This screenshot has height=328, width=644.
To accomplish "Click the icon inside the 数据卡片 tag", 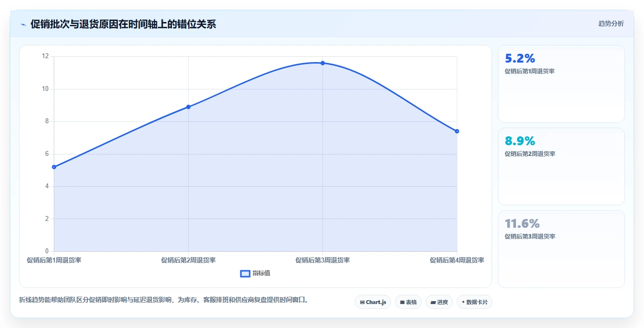I will [x=463, y=302].
